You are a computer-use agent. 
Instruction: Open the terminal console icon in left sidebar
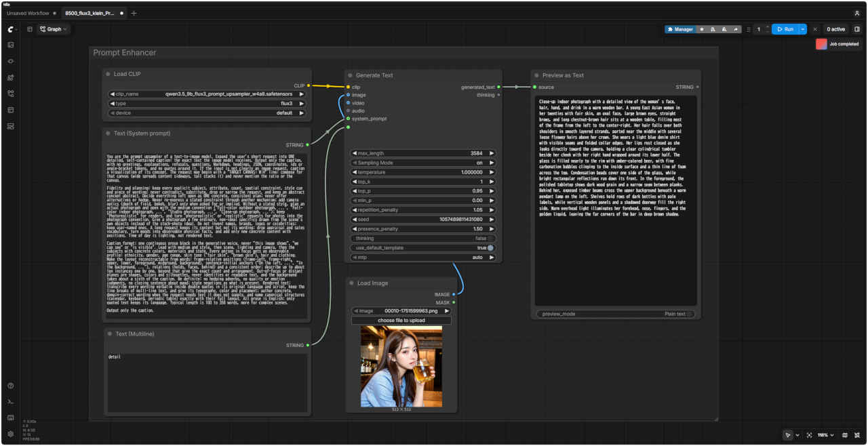11,402
